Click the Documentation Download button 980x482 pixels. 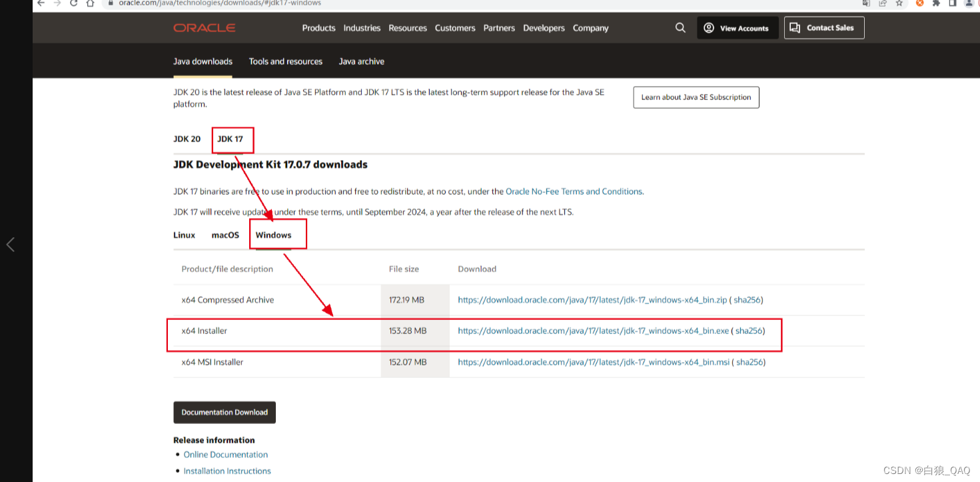click(x=225, y=412)
